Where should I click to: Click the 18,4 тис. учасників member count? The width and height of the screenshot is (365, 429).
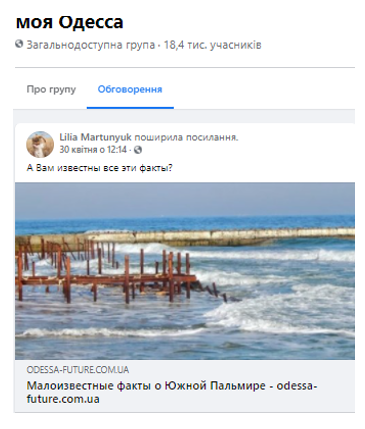(x=213, y=45)
